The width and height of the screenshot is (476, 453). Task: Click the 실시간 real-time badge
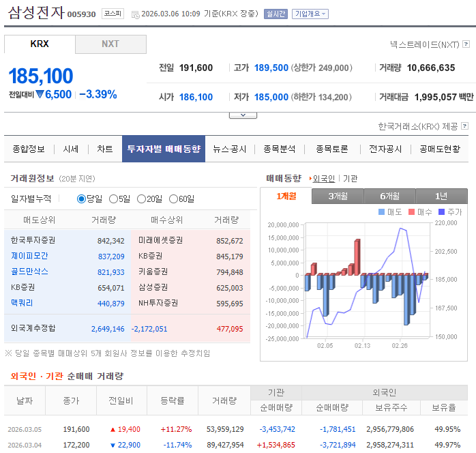tap(276, 14)
